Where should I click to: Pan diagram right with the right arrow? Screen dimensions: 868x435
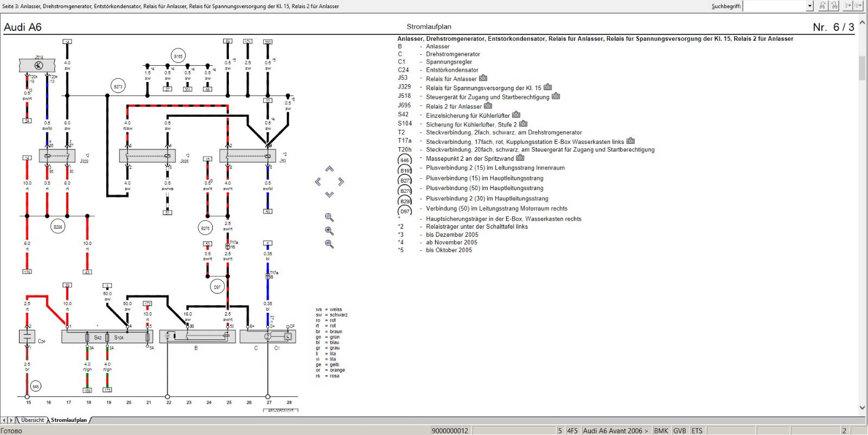[x=341, y=182]
